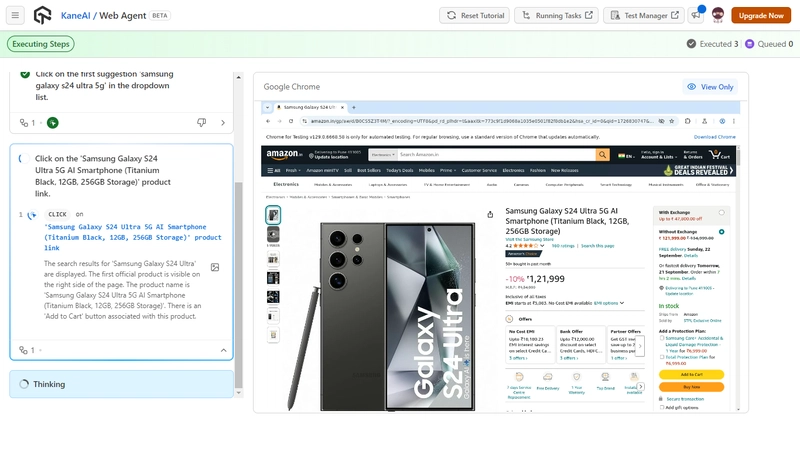Open the Amazon Cart icon
This screenshot has width=800, height=449.
[719, 154]
